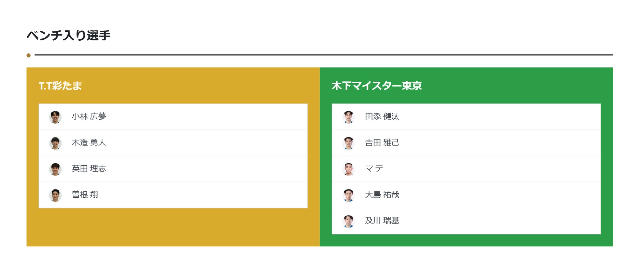Screen dimensions: 644x279
Task: Click the avatar photo of 英田 理志
Action: click(x=55, y=169)
